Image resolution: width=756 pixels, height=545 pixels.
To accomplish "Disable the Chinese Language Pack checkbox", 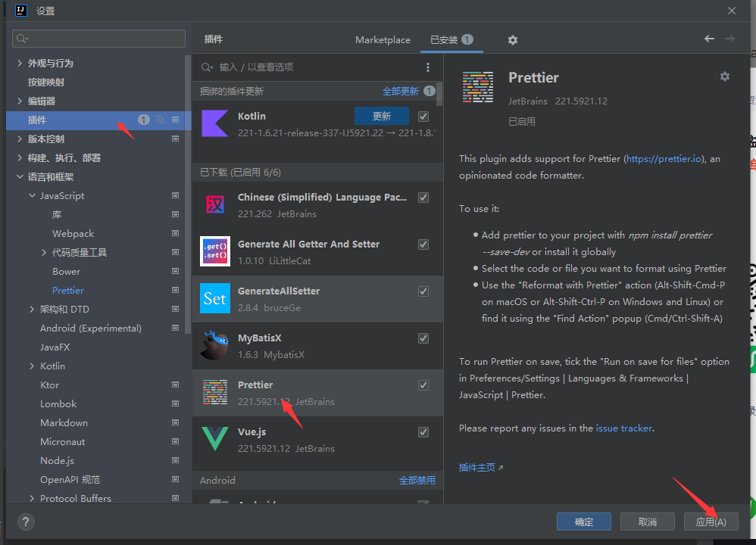I will tap(423, 198).
